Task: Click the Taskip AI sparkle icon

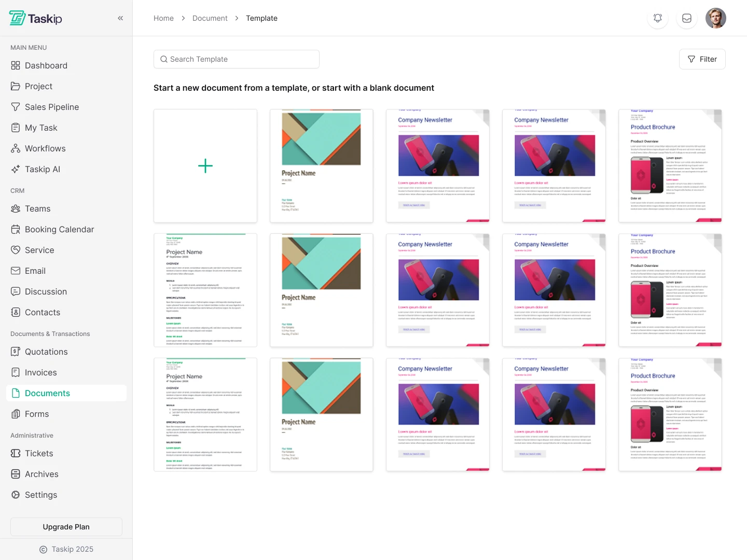Action: [16, 169]
